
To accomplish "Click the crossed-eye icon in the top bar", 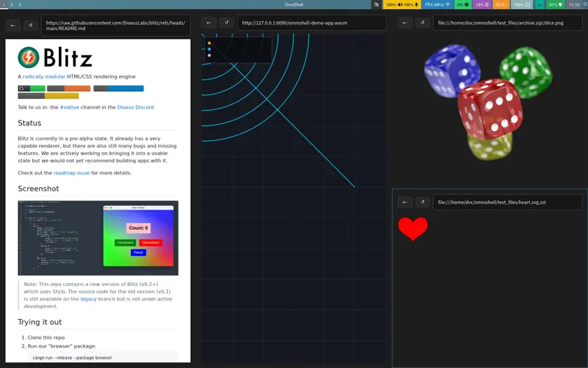I will pos(377,4).
